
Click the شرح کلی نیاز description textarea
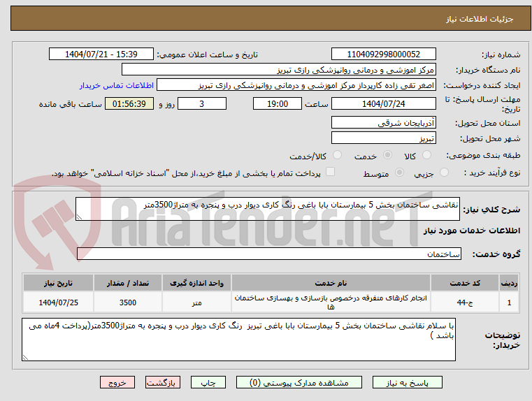(x=267, y=209)
